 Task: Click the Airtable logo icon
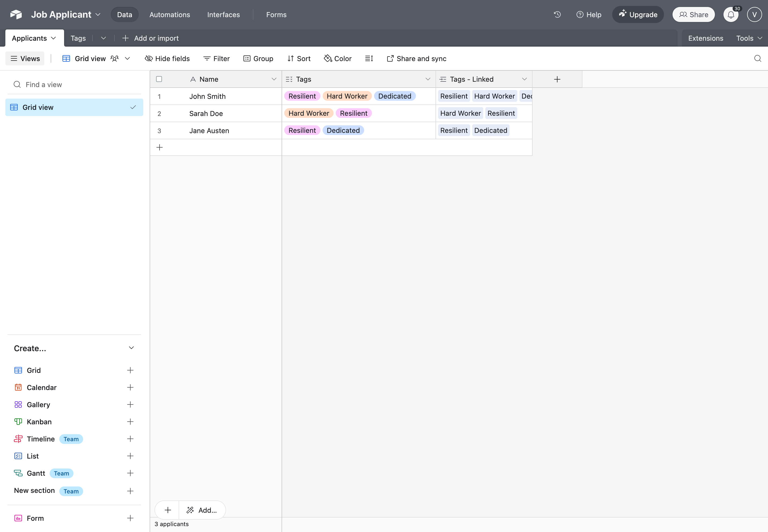[x=16, y=15]
